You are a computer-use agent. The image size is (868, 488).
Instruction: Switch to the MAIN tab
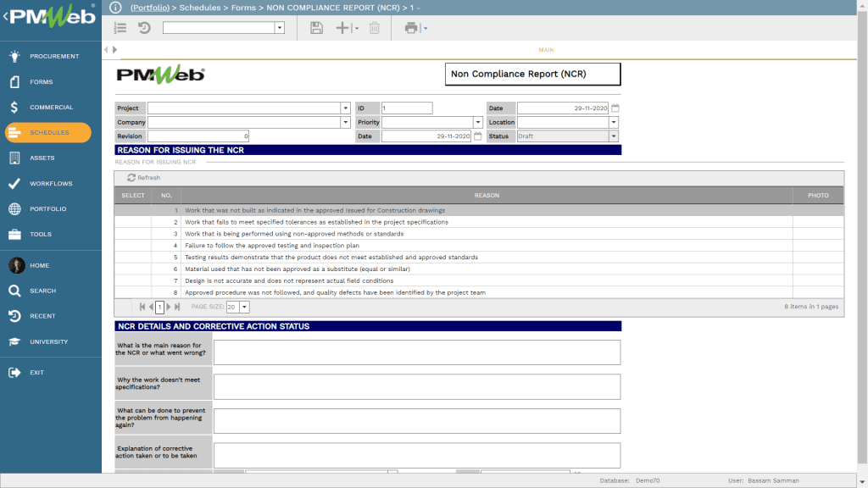click(546, 50)
